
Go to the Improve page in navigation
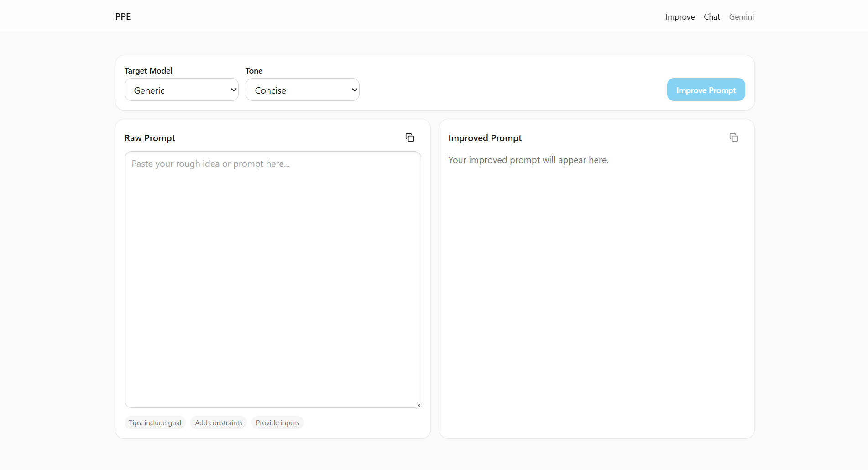(680, 17)
